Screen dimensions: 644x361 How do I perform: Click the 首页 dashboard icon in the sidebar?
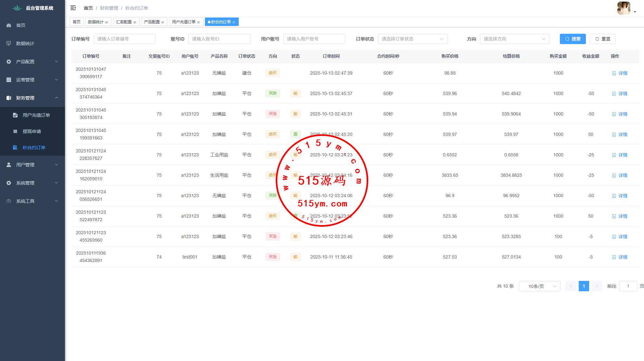pyautogui.click(x=9, y=25)
